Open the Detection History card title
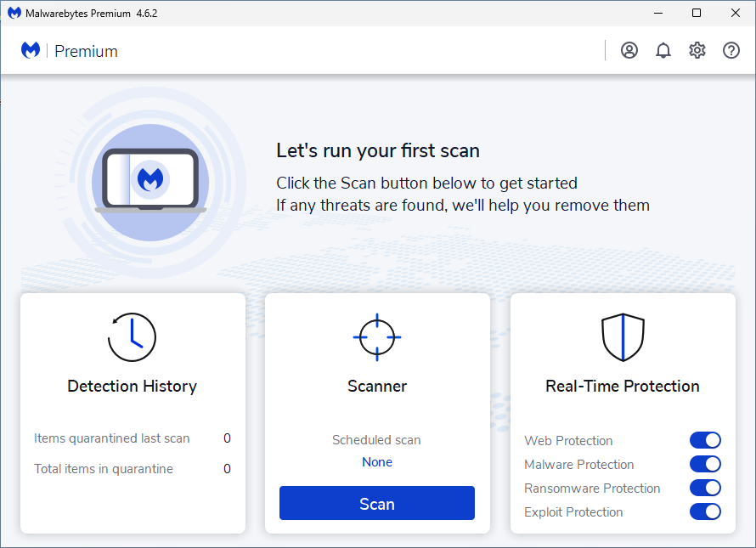The width and height of the screenshot is (756, 548). (x=132, y=386)
